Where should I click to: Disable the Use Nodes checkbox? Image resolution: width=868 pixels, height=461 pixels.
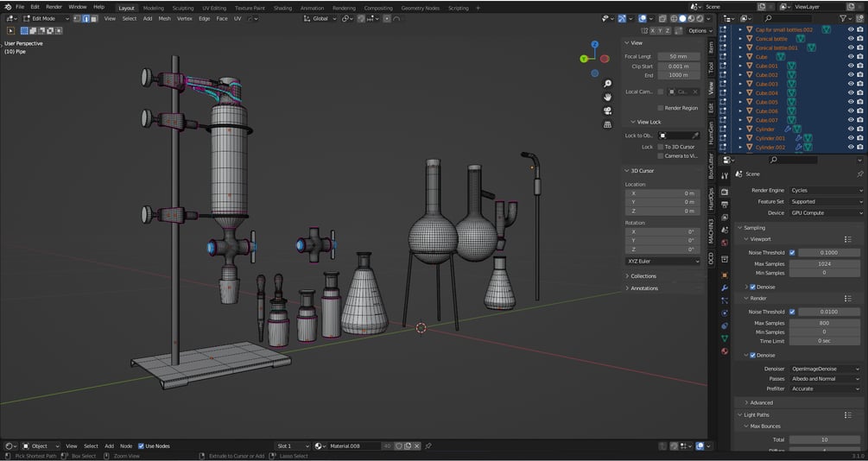pyautogui.click(x=142, y=446)
